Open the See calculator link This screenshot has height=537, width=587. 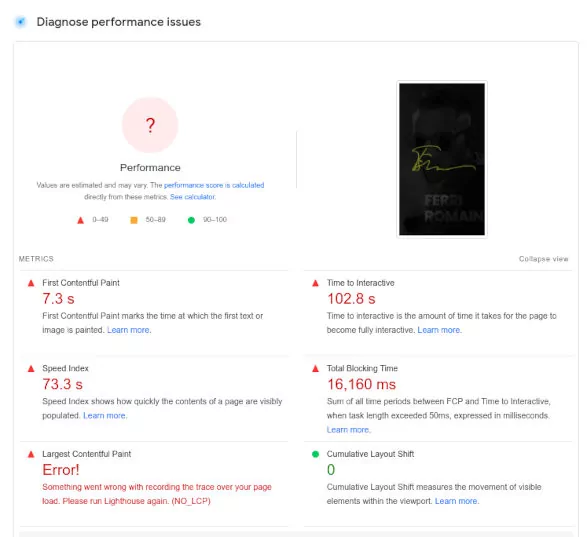pos(193,197)
